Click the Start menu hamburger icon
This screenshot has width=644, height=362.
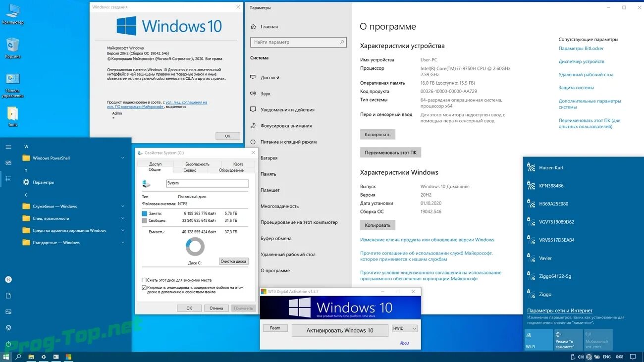[8, 147]
